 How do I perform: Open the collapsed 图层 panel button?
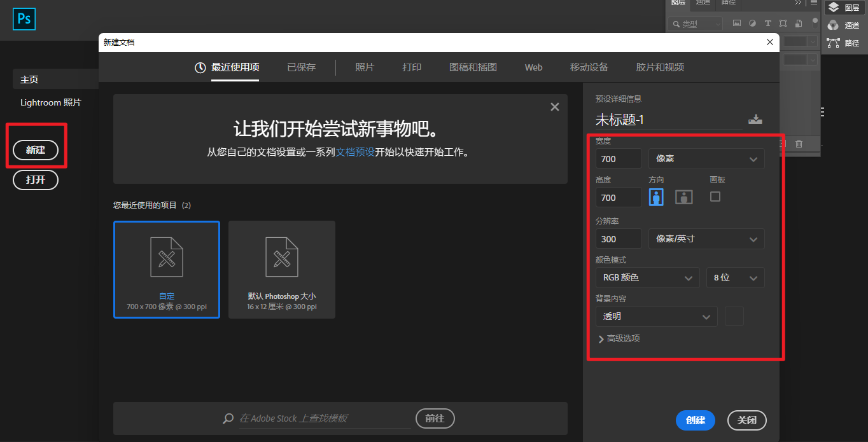[x=844, y=8]
